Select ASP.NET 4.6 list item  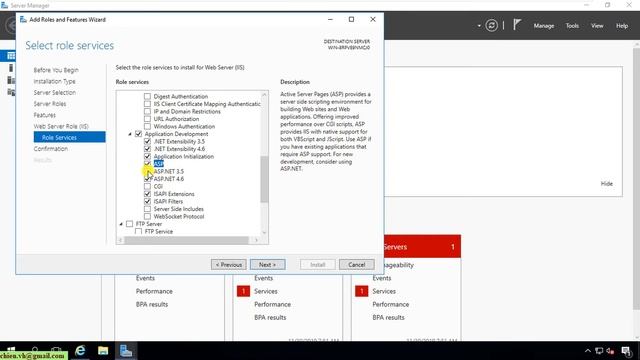[169, 179]
